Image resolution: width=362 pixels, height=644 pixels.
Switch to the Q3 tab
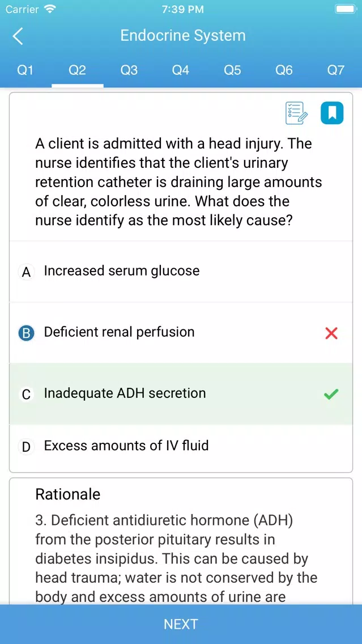[129, 71]
